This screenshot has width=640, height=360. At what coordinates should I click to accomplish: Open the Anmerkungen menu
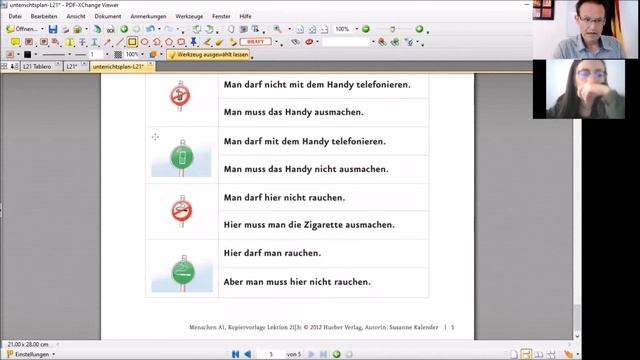[x=148, y=16]
